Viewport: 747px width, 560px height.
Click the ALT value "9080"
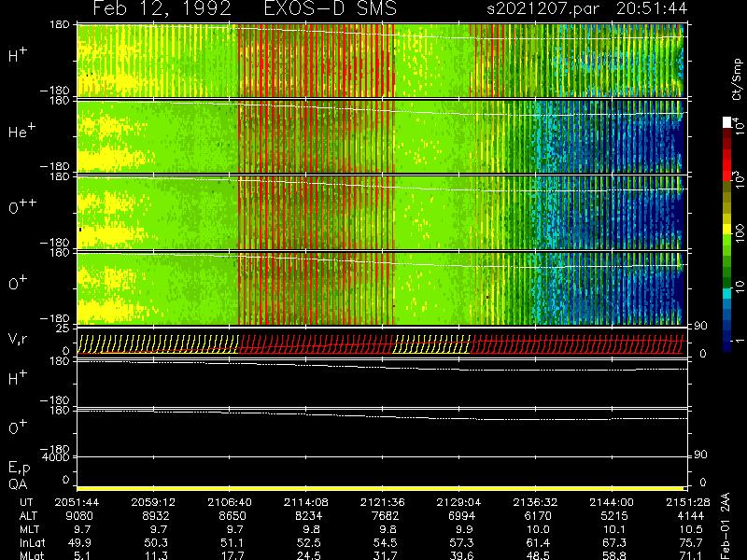79,516
